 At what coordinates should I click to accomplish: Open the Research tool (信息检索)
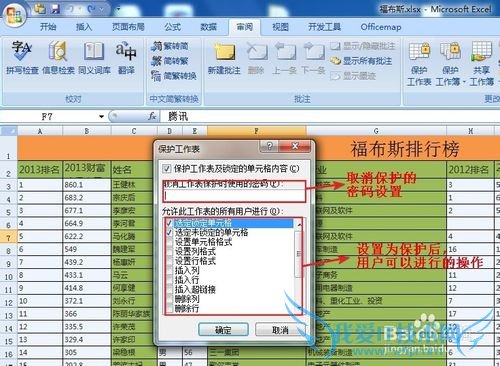point(58,58)
